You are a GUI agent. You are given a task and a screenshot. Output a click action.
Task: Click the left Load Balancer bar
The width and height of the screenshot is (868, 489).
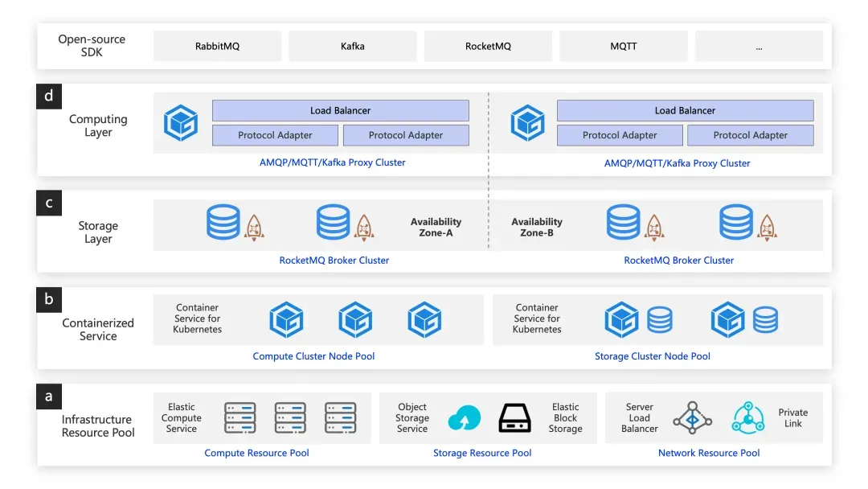341,111
